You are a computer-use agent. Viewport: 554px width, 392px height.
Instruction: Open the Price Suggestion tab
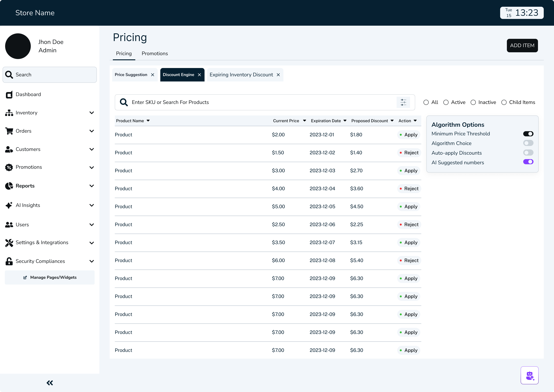(x=131, y=75)
